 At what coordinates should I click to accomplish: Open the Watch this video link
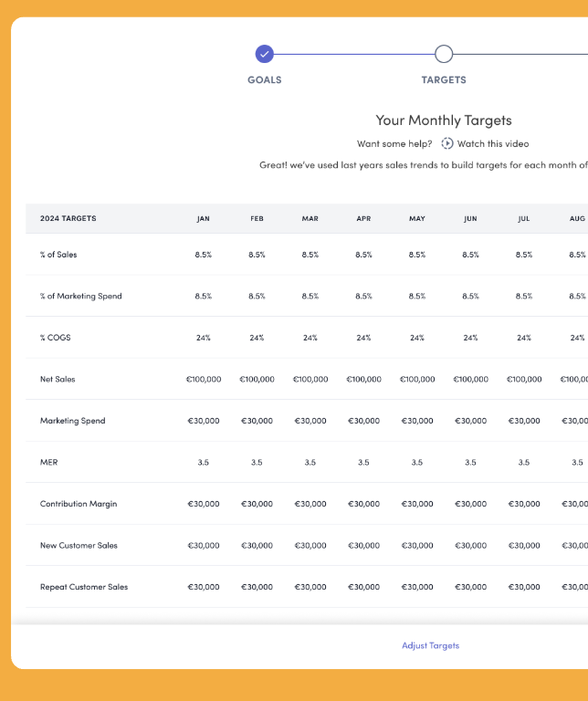coord(492,143)
